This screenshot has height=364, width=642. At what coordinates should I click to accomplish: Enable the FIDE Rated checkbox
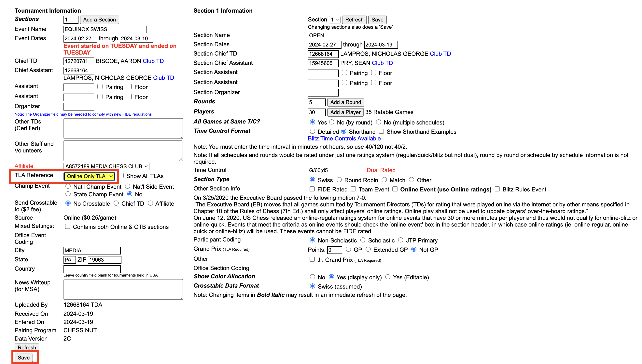click(x=312, y=189)
